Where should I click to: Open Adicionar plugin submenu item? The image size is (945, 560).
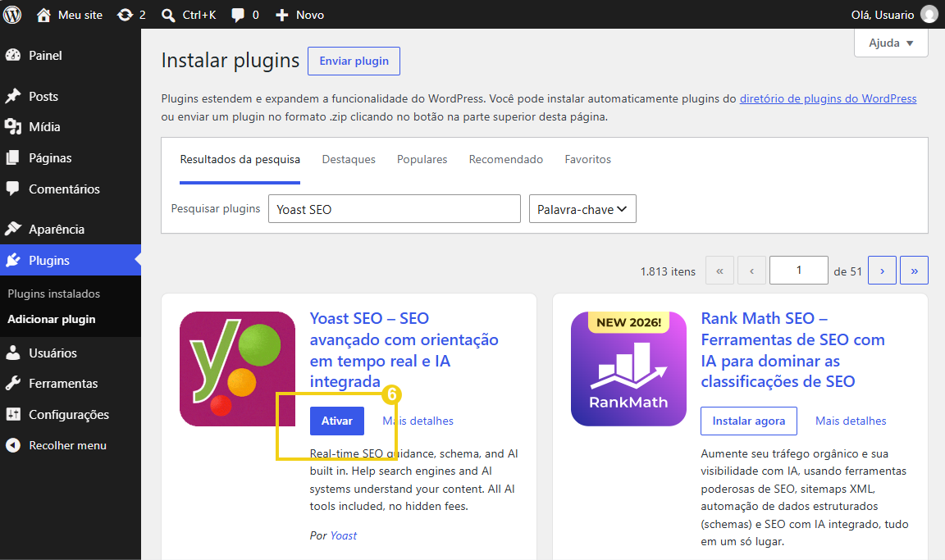point(51,319)
